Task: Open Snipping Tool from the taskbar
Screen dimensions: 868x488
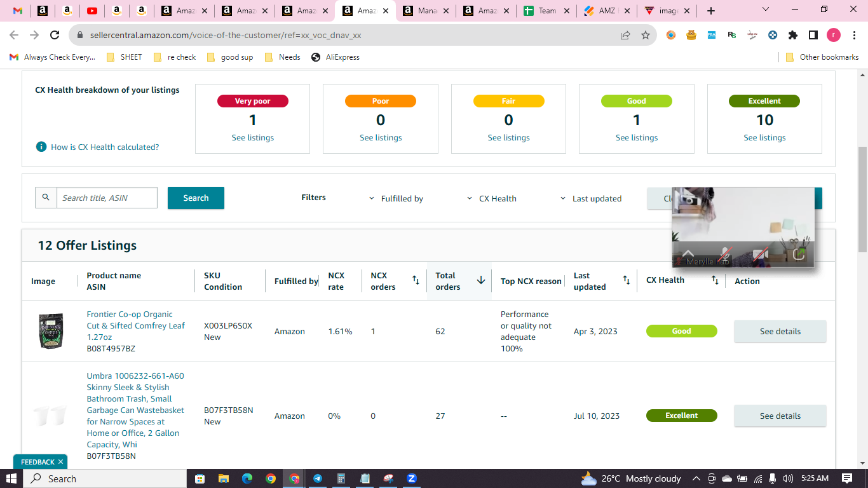Action: point(388,478)
